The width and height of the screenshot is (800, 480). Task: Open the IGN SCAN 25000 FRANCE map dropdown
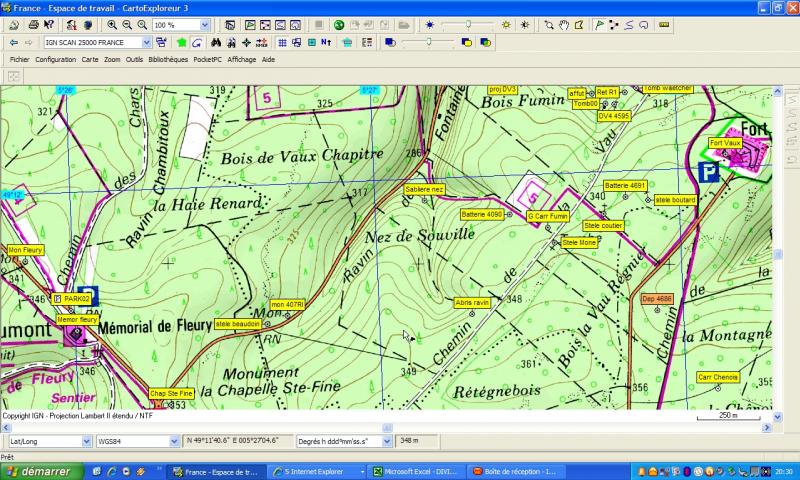[x=146, y=42]
